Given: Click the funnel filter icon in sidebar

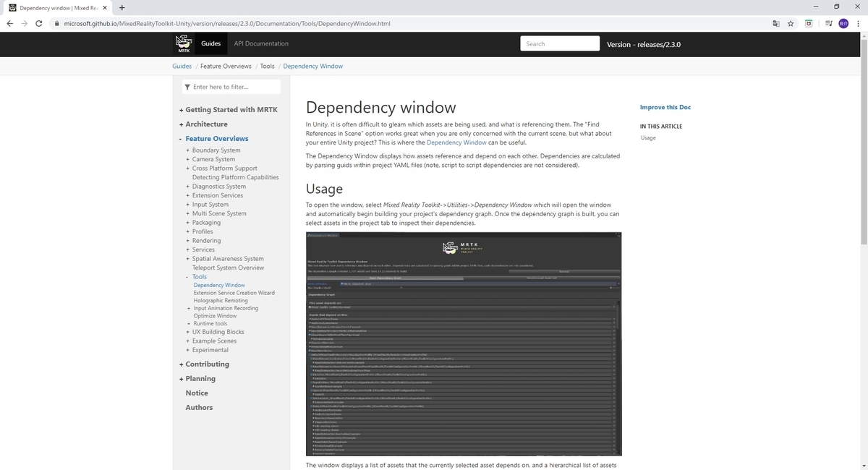Looking at the screenshot, I should [188, 87].
